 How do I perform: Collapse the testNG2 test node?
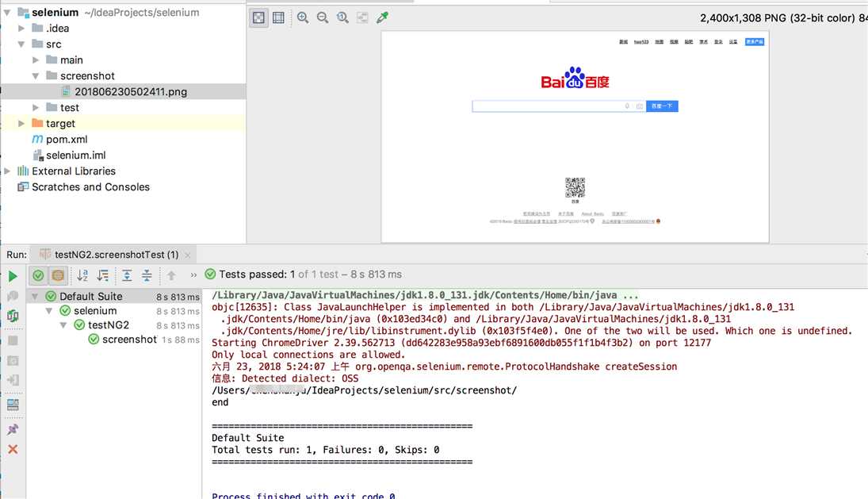[63, 325]
